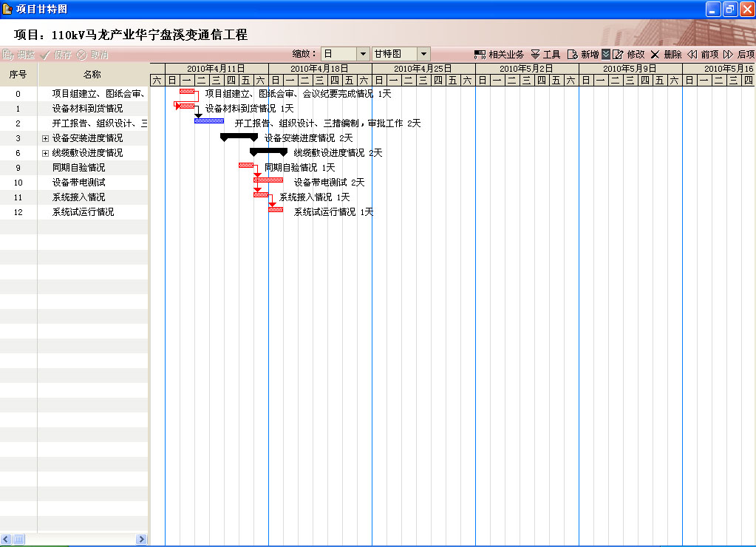Select the 系统试运行情况 task row
The image size is (756, 547).
click(83, 212)
